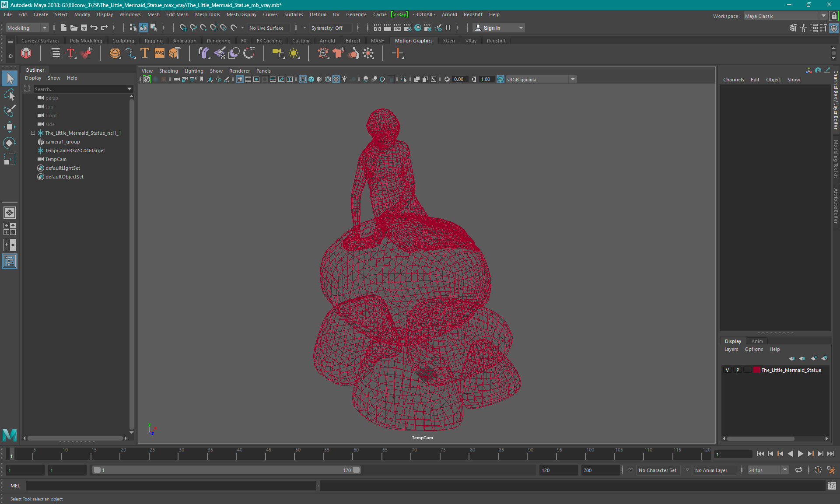The image size is (840, 504).
Task: Select TempCam in the Outliner
Action: (x=56, y=159)
